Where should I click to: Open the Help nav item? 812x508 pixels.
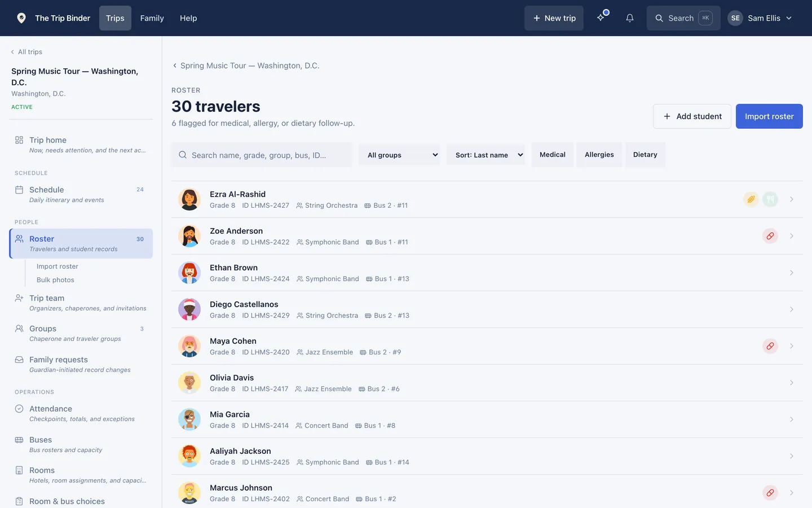click(x=188, y=18)
